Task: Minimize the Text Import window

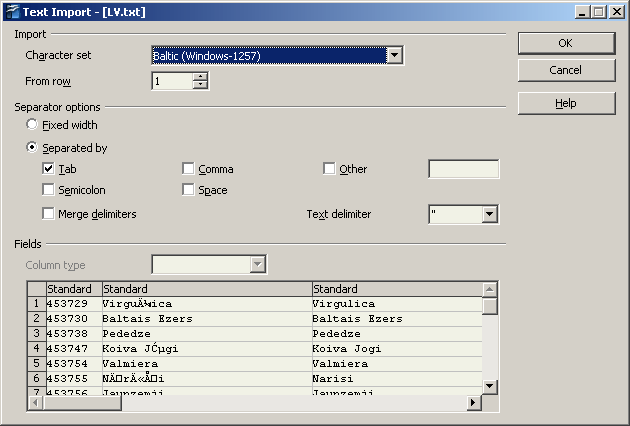Action: click(x=582, y=12)
